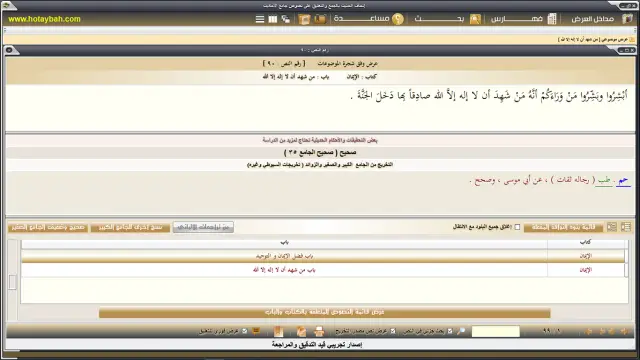Click the magnifier icon beside بحث

475,19
